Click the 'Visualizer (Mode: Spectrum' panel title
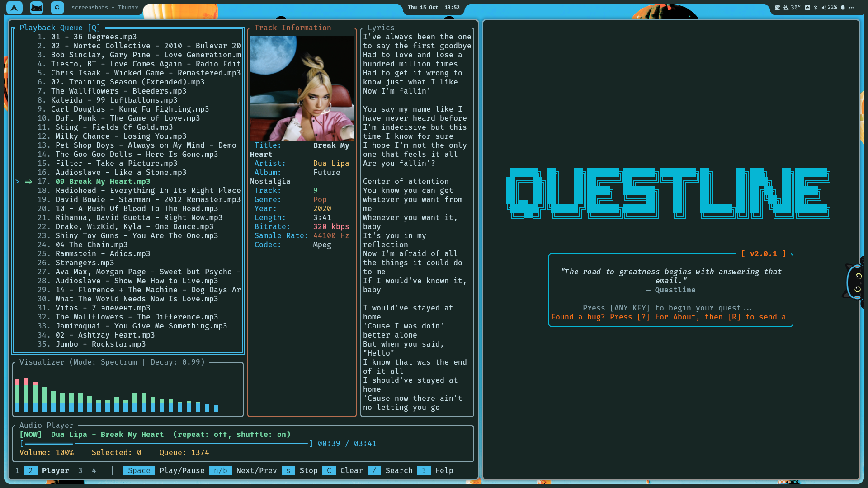The width and height of the screenshot is (868, 488). coord(112,362)
